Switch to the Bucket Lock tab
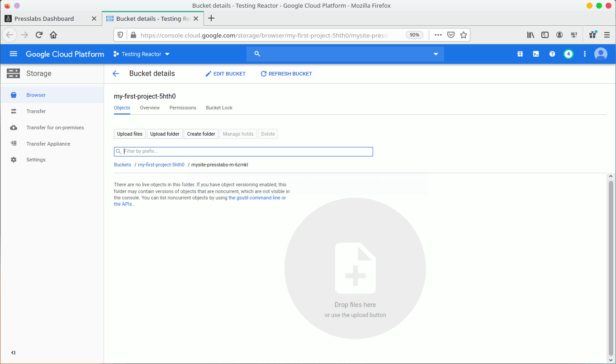Viewport: 616px width, 364px height. click(x=219, y=108)
